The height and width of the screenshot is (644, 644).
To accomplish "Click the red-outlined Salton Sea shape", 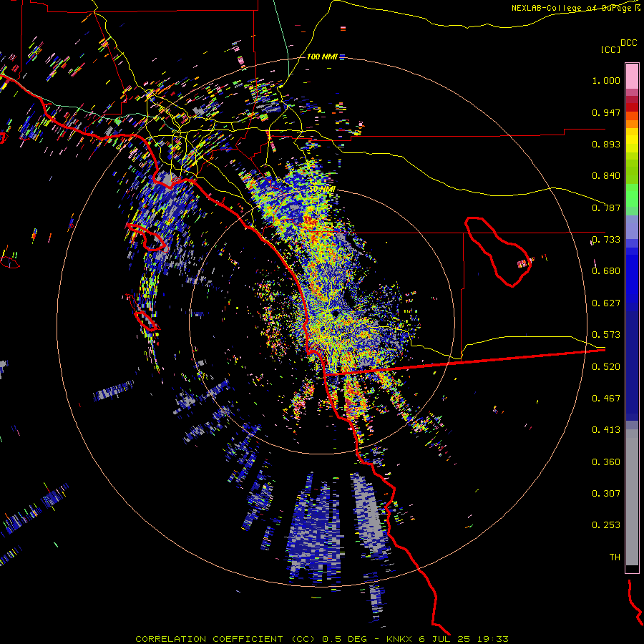I will [498, 251].
